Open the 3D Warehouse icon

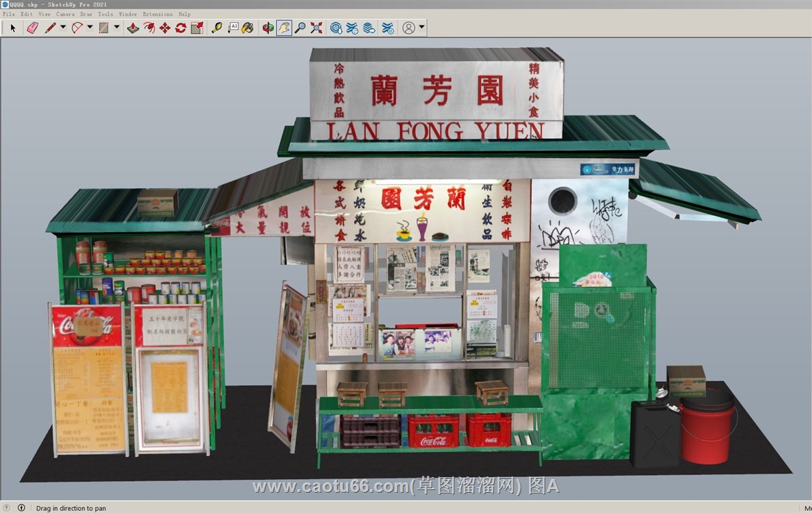pos(336,28)
